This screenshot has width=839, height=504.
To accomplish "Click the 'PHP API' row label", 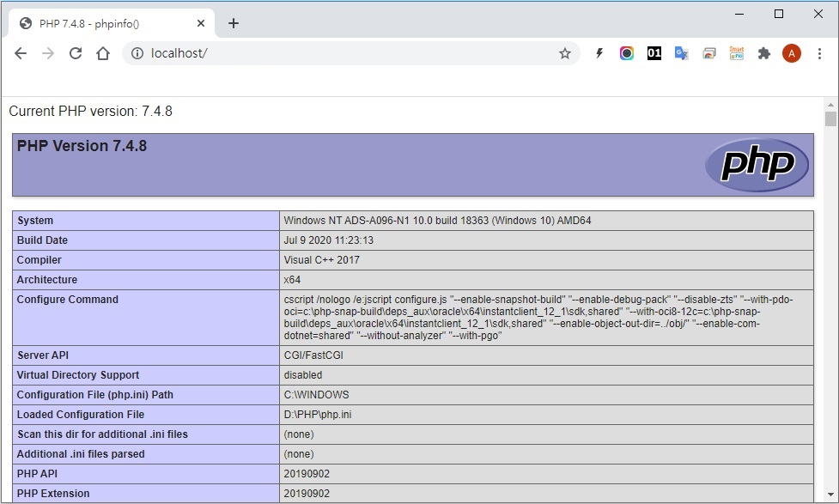I will pyautogui.click(x=37, y=474).
